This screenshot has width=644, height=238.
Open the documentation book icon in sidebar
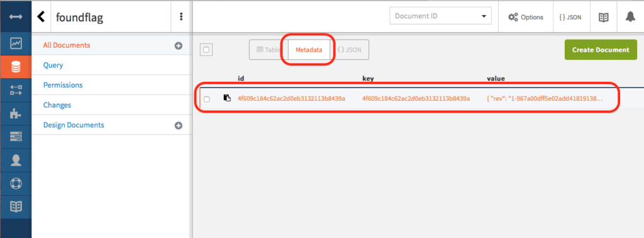tap(16, 207)
